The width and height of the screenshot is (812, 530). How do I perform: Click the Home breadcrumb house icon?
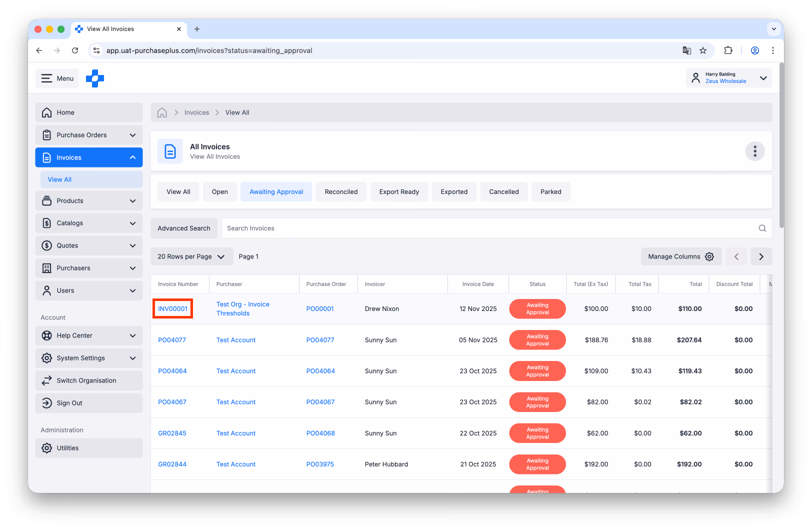pos(162,112)
